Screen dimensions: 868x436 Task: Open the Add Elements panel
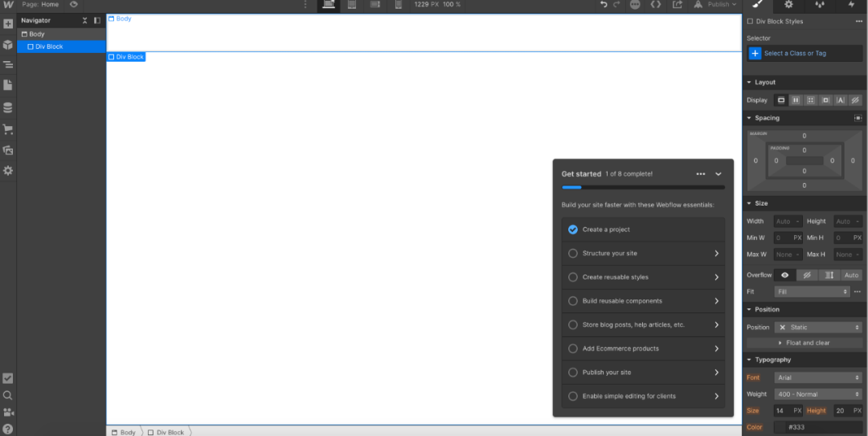tap(8, 24)
